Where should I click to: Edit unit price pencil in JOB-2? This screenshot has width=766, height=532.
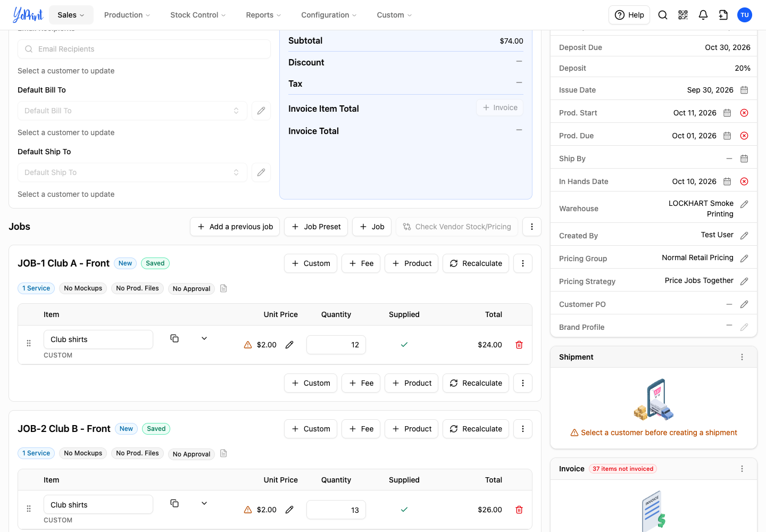click(289, 510)
